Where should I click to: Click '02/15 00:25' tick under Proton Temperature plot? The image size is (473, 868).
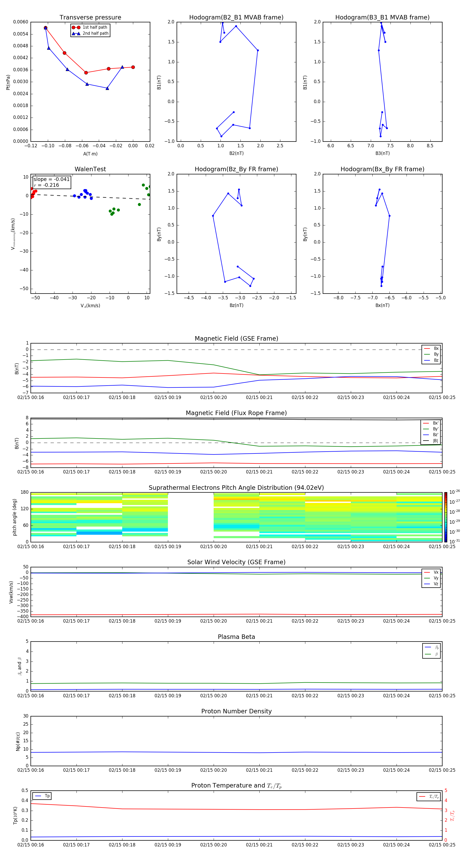click(442, 845)
